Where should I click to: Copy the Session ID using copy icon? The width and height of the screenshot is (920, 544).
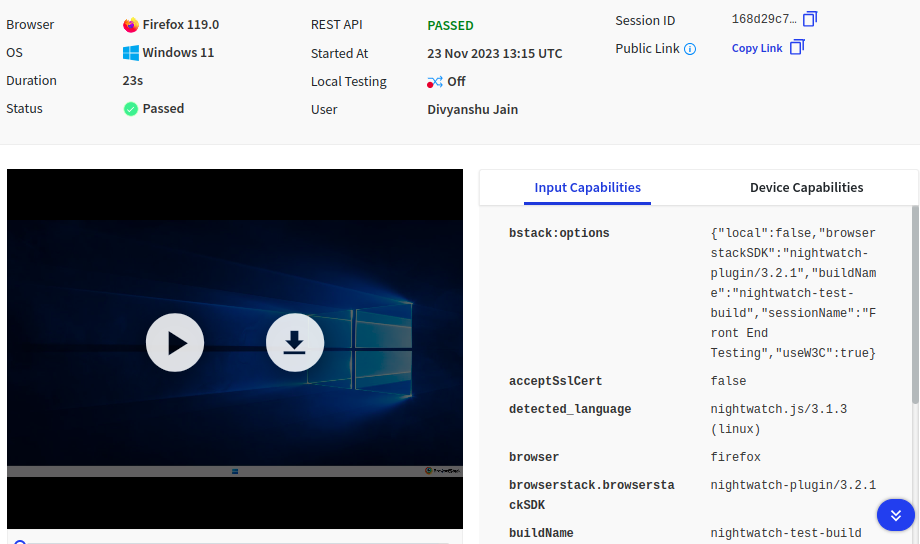810,19
